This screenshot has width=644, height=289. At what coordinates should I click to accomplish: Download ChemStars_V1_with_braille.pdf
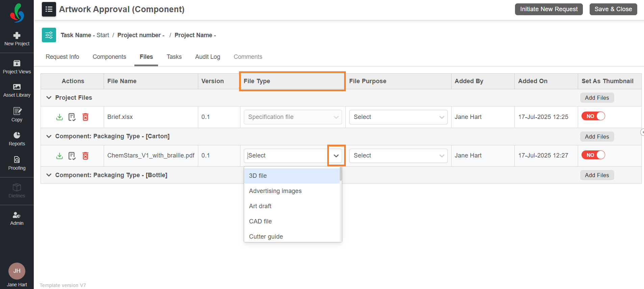[59, 156]
